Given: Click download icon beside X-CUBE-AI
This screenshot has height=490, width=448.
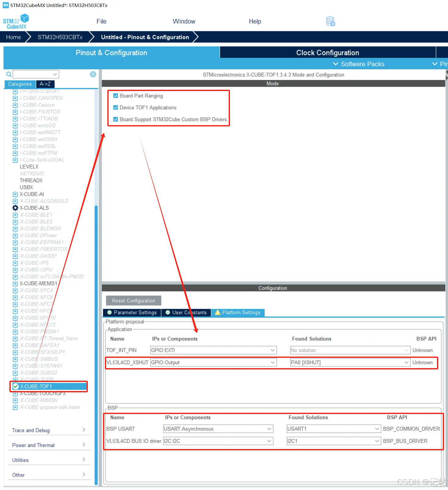Looking at the screenshot, I should tap(15, 194).
